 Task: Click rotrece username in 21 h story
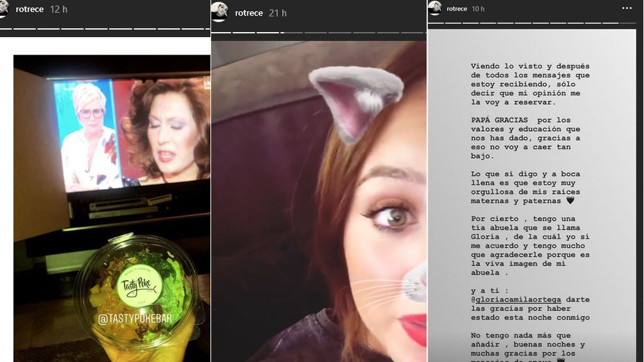[x=249, y=13]
